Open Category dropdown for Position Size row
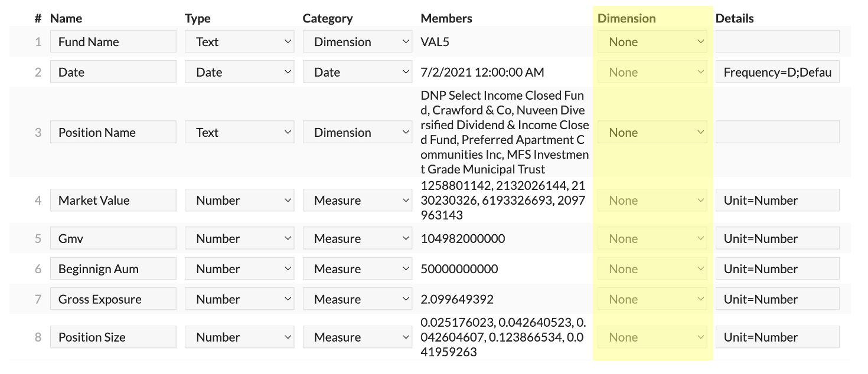 coord(357,337)
